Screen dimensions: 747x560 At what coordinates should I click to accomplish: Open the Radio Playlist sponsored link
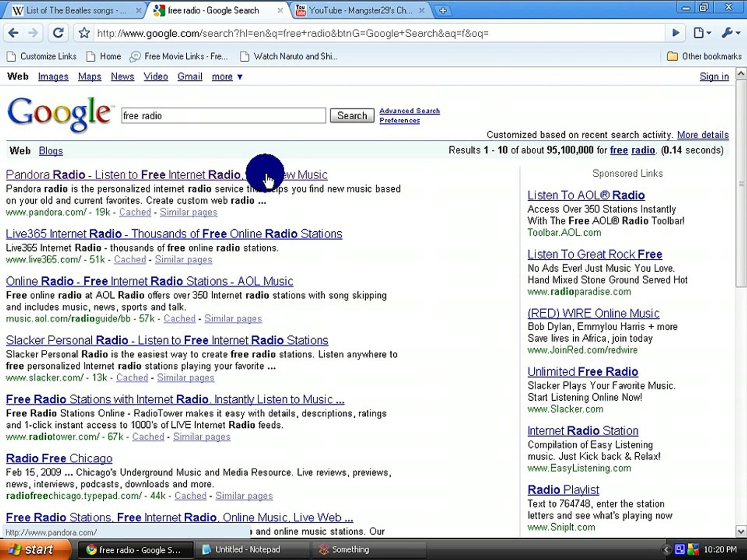coord(563,490)
